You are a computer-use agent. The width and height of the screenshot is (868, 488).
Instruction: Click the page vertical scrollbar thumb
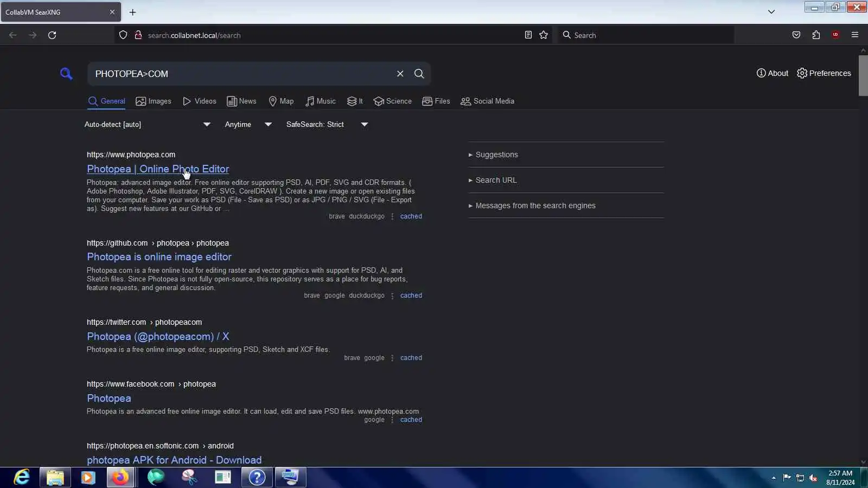pyautogui.click(x=863, y=75)
